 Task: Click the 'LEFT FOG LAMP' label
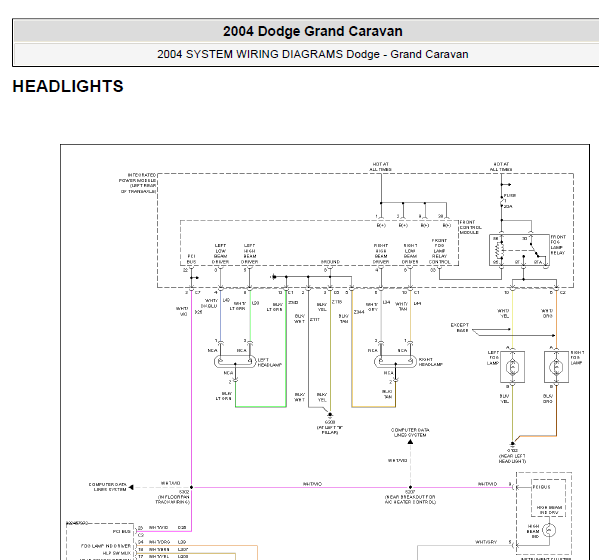pos(493,358)
